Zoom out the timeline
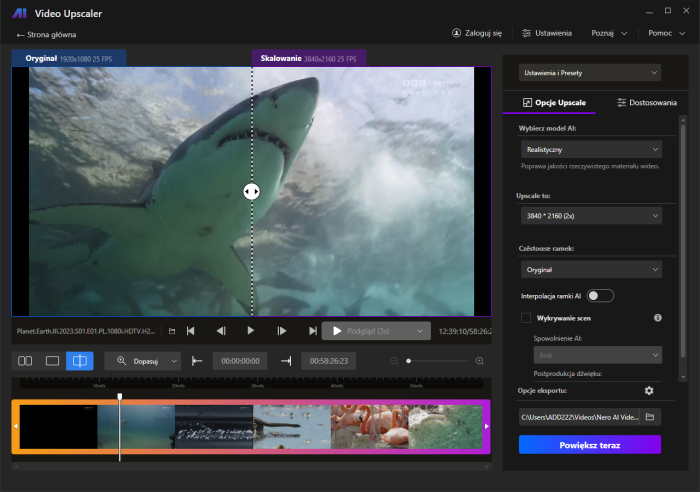This screenshot has width=700, height=492. 394,361
